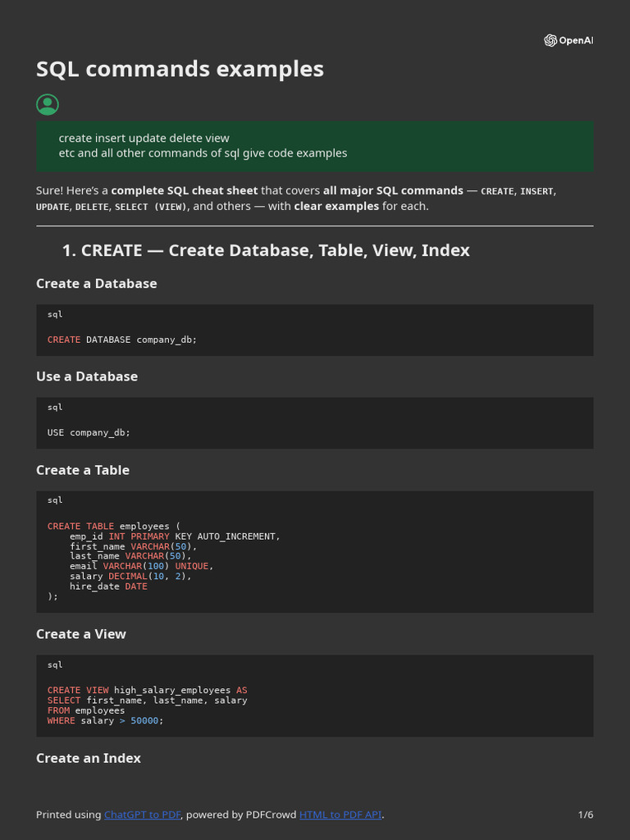Click the bold phrase 'all major SQL commands'
This screenshot has height=840, width=630.
click(x=393, y=190)
